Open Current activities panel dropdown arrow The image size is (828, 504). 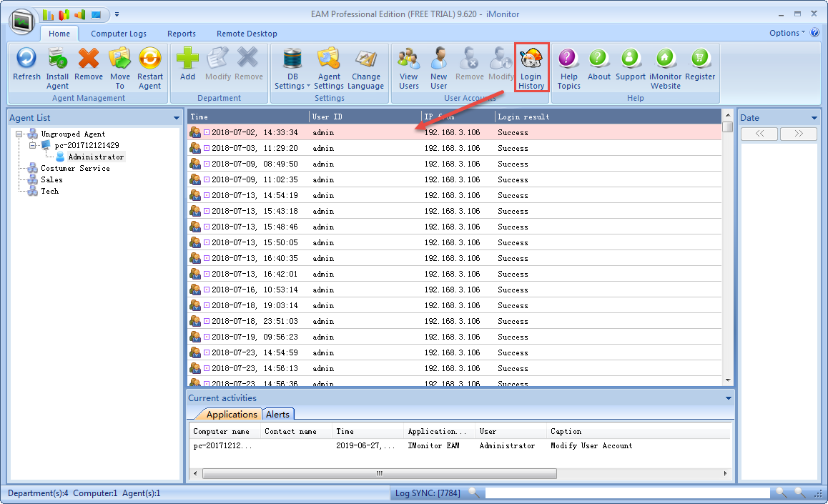[x=728, y=398]
